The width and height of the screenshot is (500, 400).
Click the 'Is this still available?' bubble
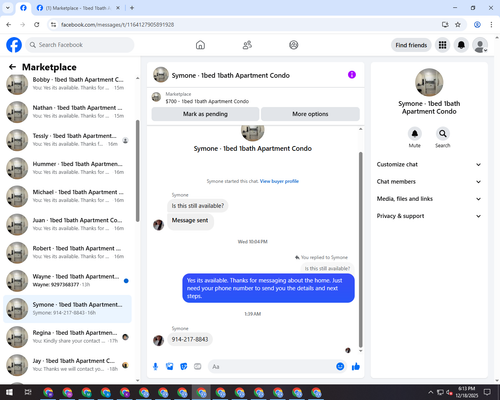click(x=198, y=206)
